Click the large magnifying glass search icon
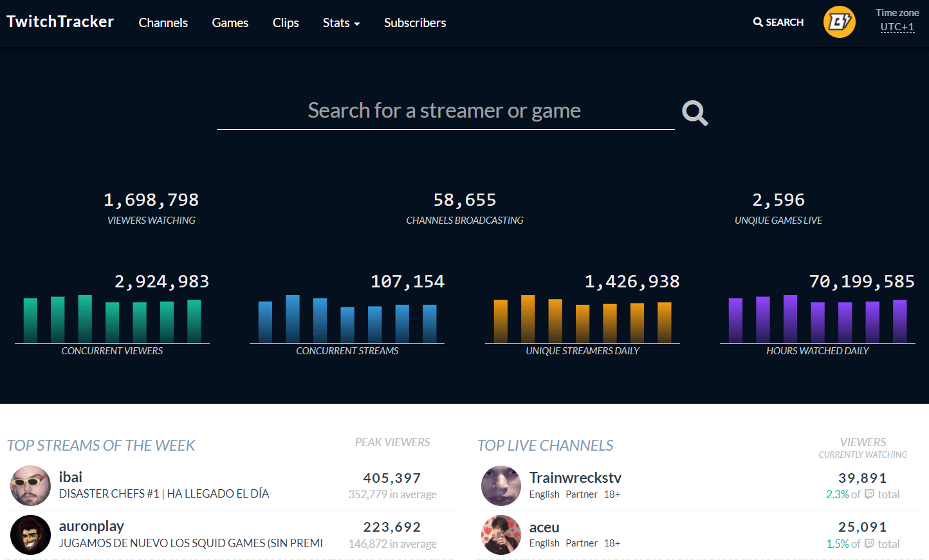Screen dimensions: 929x560 tap(695, 113)
